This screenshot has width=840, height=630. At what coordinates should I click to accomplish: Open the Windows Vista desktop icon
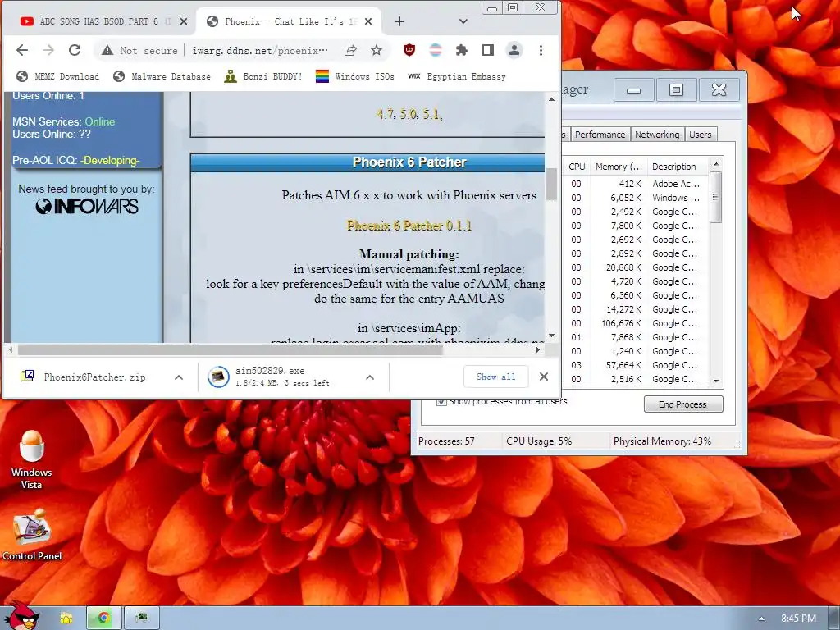coord(32,459)
